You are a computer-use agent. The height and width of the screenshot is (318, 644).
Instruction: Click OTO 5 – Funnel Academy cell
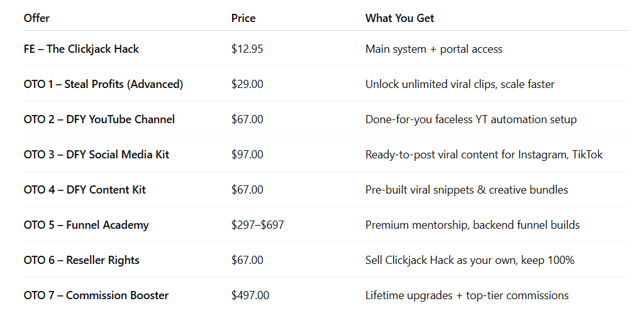tap(86, 225)
